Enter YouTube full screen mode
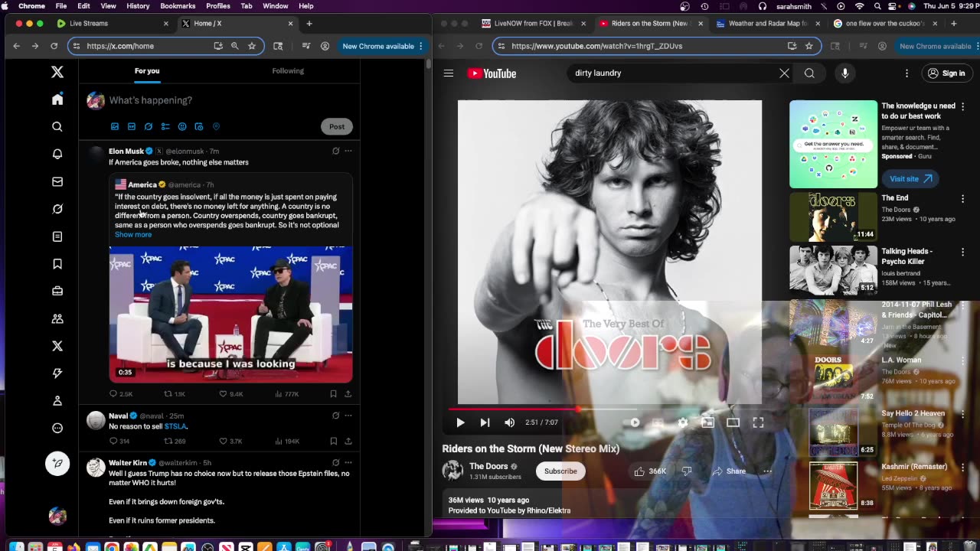 pos(758,422)
